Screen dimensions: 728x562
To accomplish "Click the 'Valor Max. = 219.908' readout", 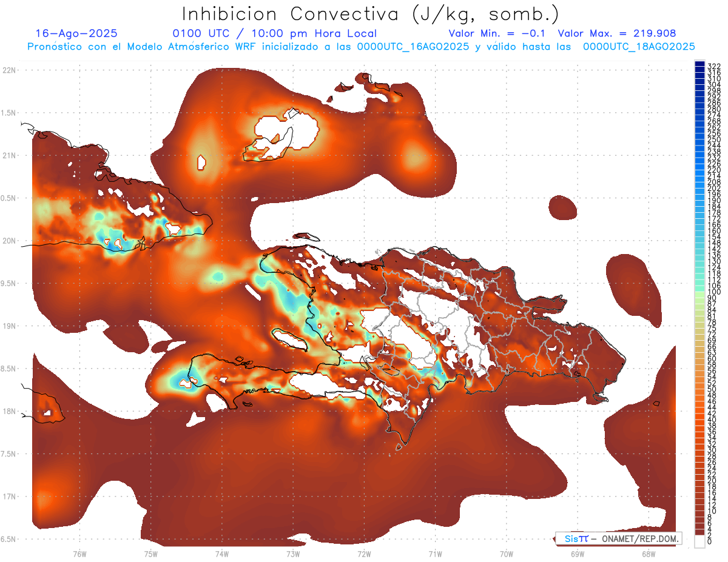I will click(617, 34).
